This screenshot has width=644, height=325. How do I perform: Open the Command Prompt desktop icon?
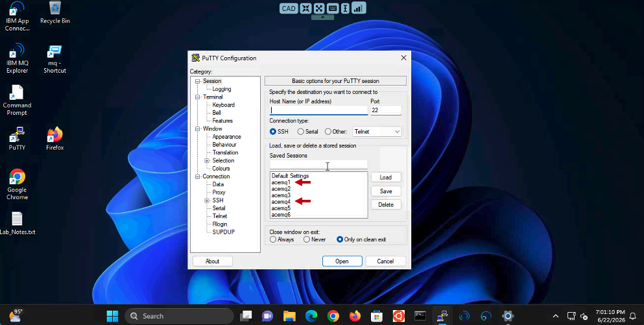pyautogui.click(x=17, y=101)
